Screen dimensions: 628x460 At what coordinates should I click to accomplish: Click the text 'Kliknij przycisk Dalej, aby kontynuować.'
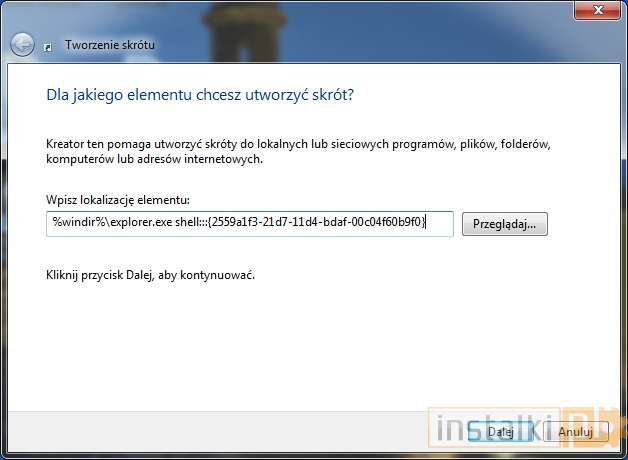tap(151, 275)
